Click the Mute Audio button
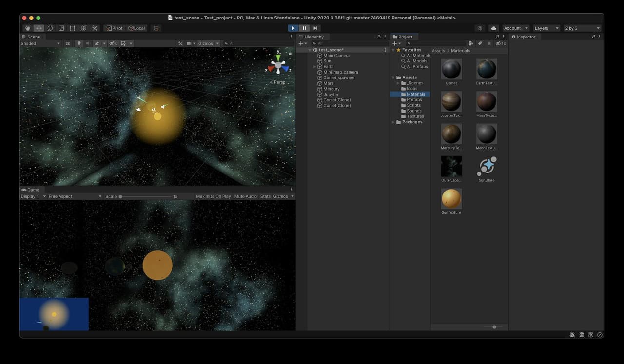Screen dimensions: 624x364 coord(246,196)
